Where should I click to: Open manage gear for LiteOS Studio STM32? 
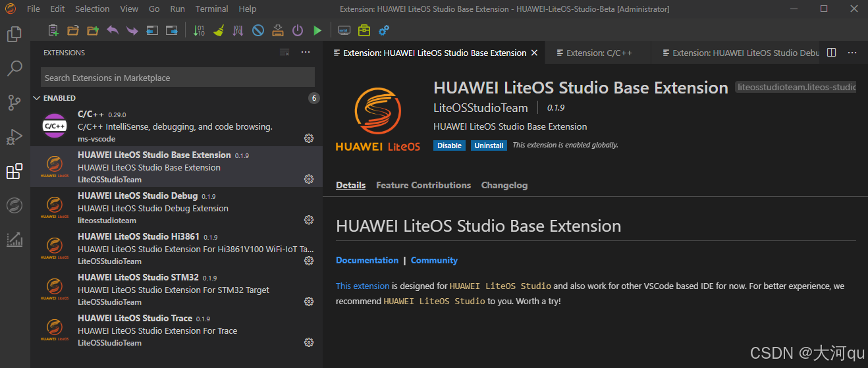click(x=308, y=302)
